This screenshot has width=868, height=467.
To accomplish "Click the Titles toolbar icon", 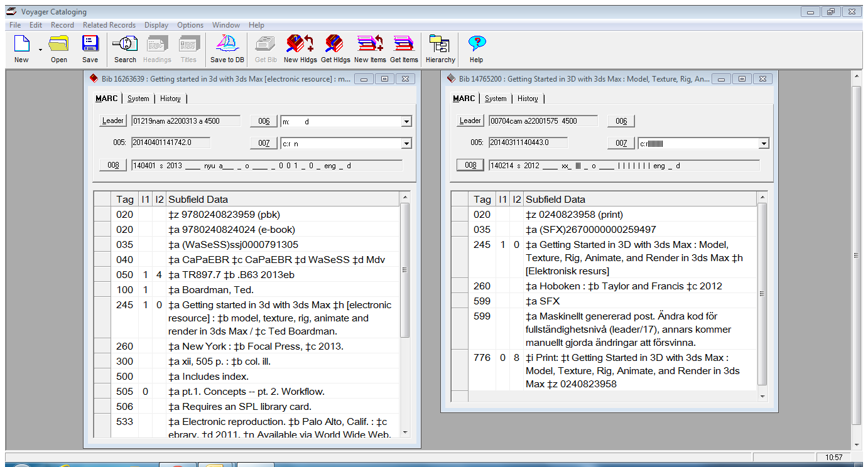I will [x=188, y=49].
